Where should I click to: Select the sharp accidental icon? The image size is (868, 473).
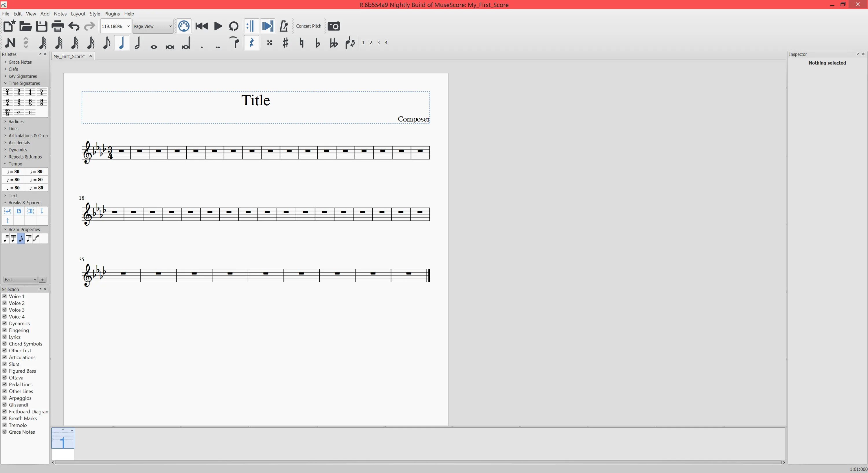click(285, 43)
